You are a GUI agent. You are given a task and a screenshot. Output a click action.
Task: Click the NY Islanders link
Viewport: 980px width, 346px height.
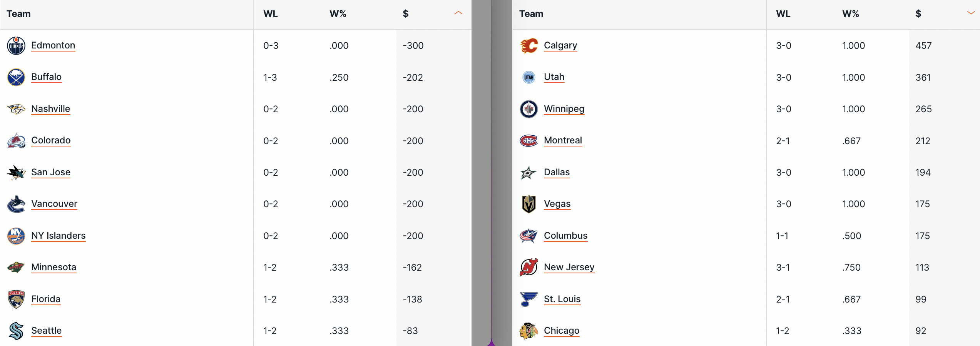click(58, 236)
